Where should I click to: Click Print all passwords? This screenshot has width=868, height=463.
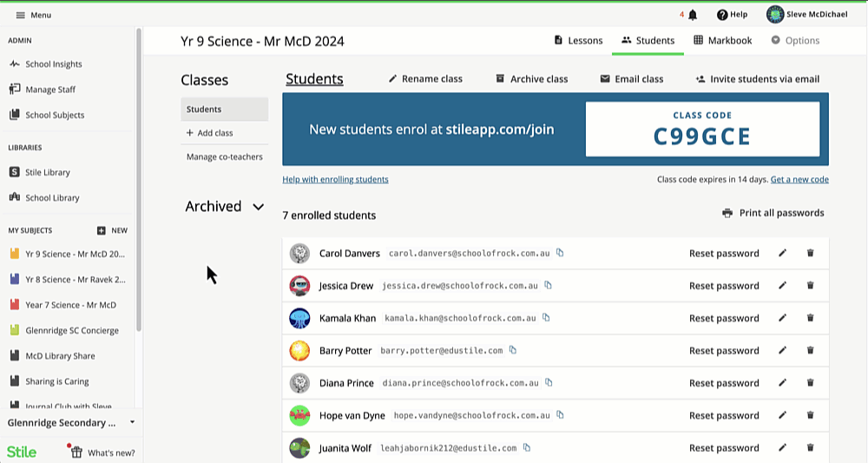click(x=773, y=213)
